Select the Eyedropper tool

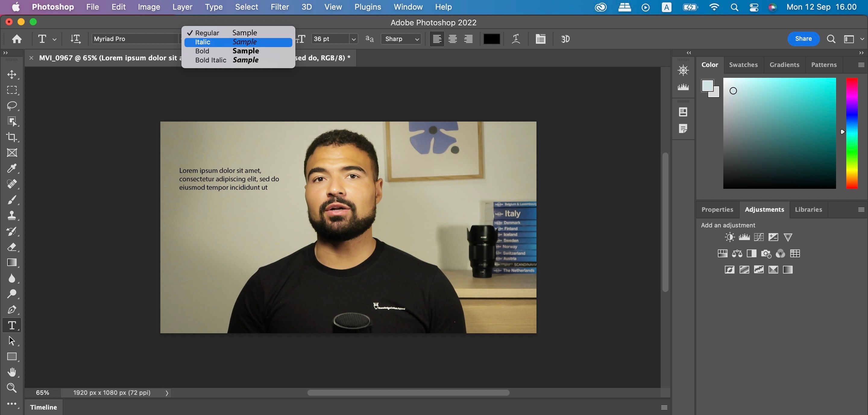click(x=12, y=168)
